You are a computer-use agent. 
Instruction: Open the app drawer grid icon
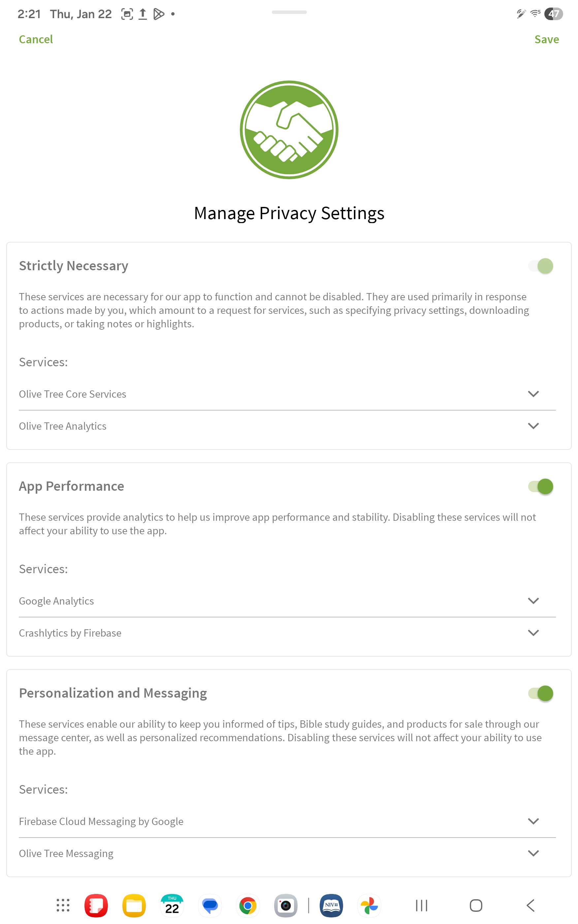click(63, 905)
